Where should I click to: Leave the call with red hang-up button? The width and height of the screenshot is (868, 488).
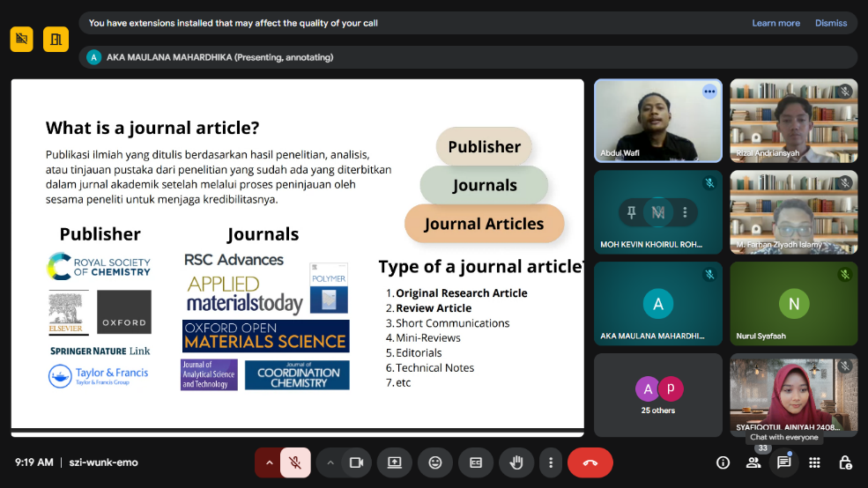[x=590, y=462]
